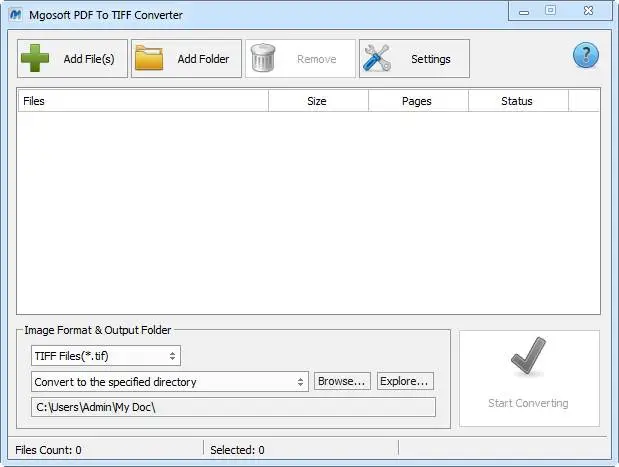The image size is (619, 467).
Task: Click the Settings button label
Action: pyautogui.click(x=431, y=59)
